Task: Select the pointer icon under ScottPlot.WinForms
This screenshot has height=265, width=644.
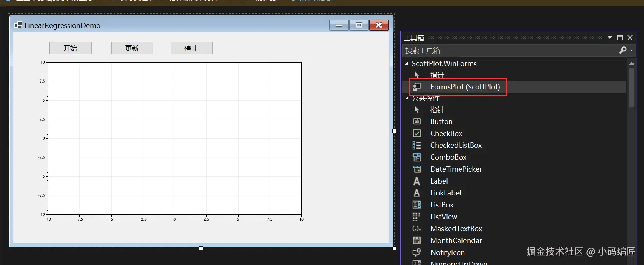Action: coord(417,75)
